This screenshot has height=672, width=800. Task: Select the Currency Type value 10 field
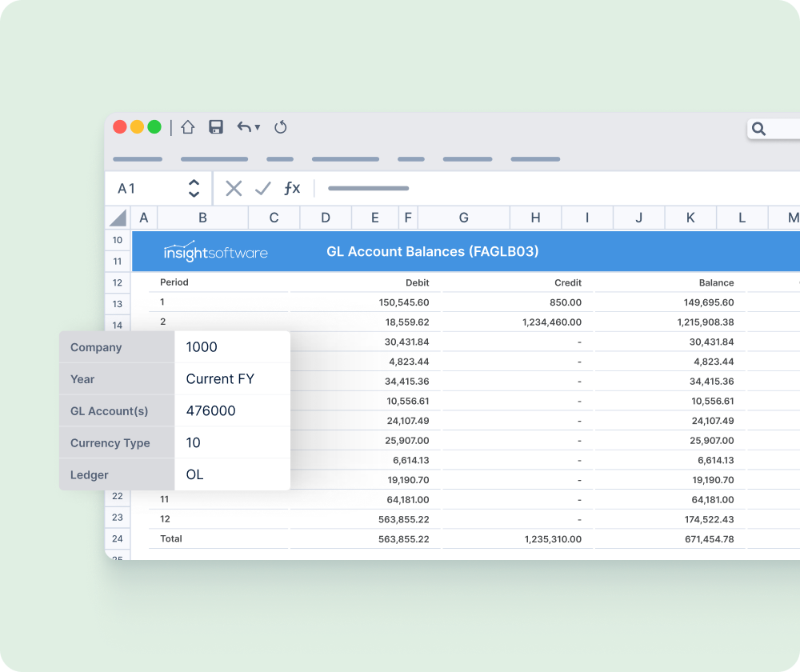pos(232,442)
